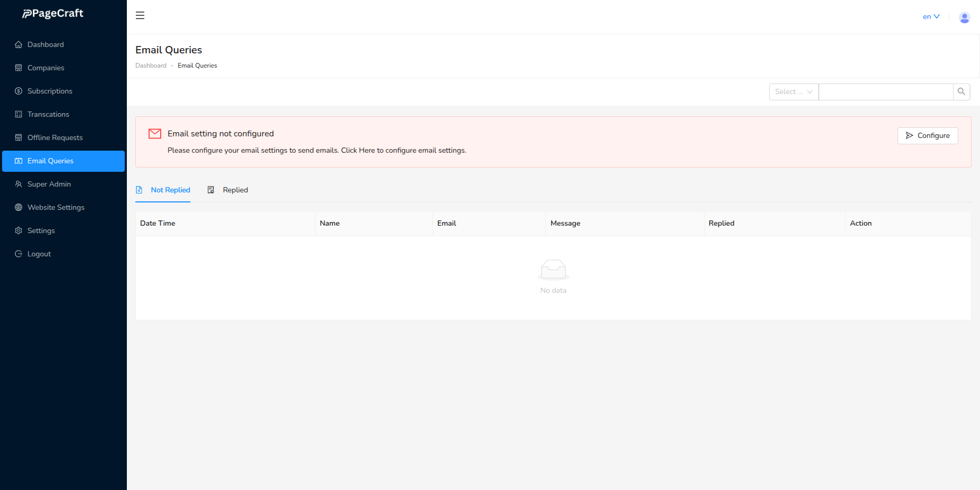Click the Dashboard breadcrumb link
Viewport: 980px width, 490px height.
coord(151,66)
